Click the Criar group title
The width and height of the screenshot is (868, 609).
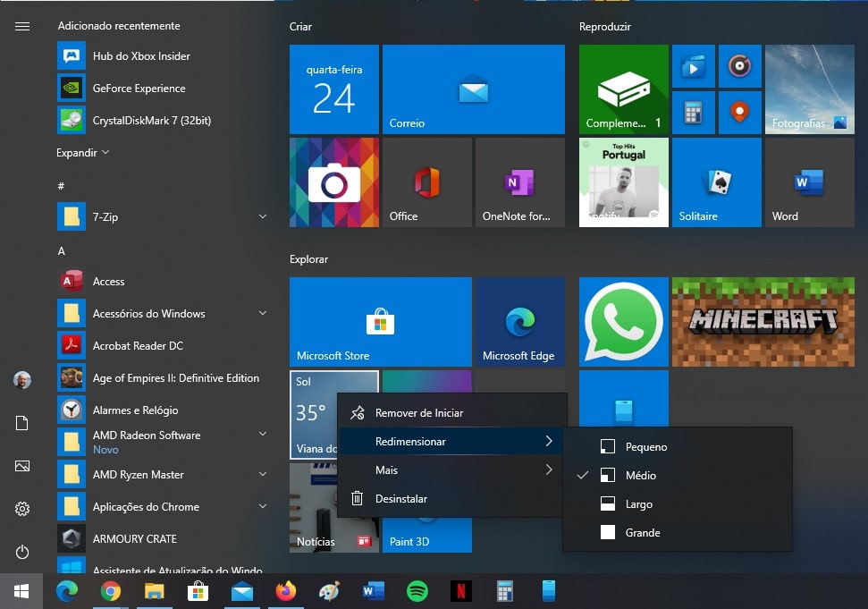[300, 27]
